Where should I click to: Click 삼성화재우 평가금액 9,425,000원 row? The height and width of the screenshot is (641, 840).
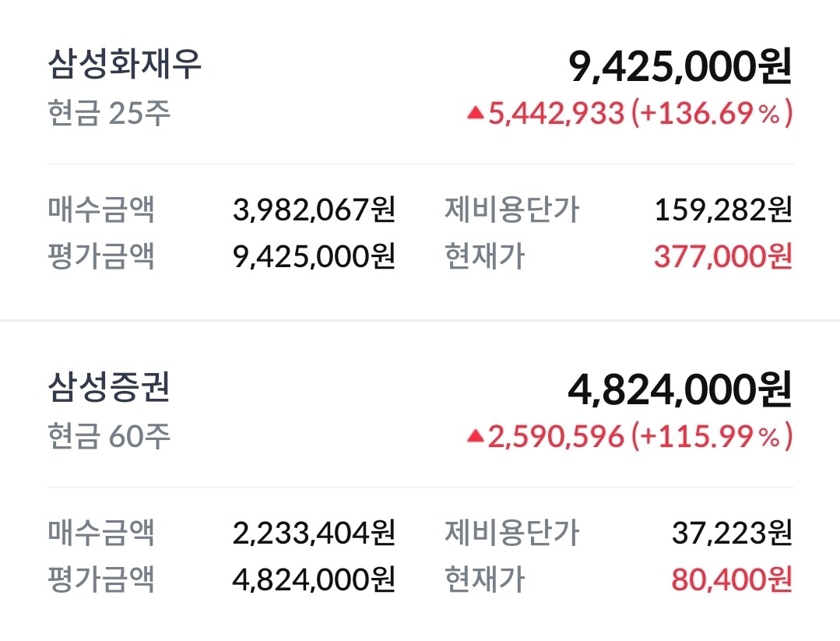pyautogui.click(x=314, y=256)
